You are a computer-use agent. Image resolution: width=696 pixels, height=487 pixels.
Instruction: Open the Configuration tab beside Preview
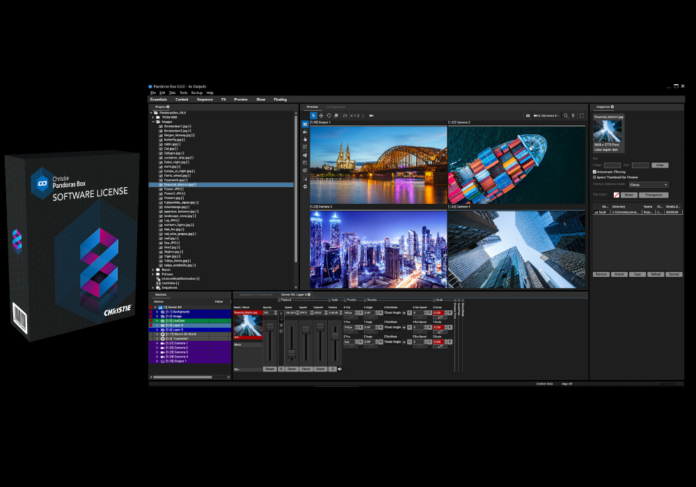point(336,107)
